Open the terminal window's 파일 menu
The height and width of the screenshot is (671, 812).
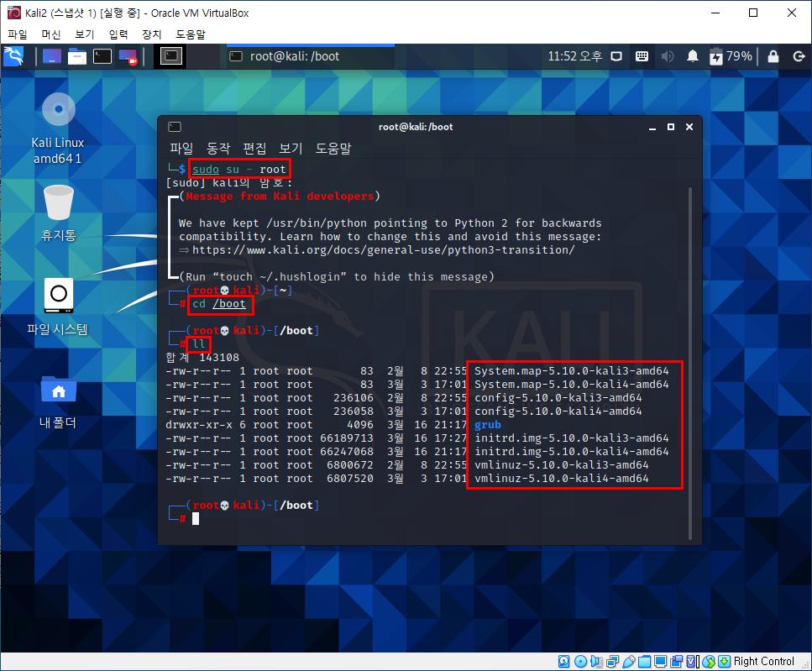pyautogui.click(x=181, y=149)
